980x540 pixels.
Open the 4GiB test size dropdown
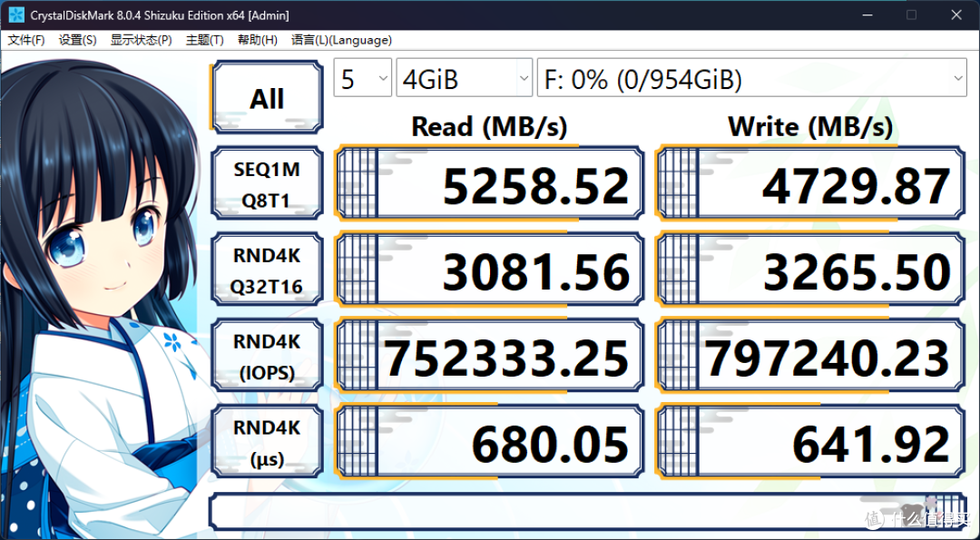click(465, 78)
